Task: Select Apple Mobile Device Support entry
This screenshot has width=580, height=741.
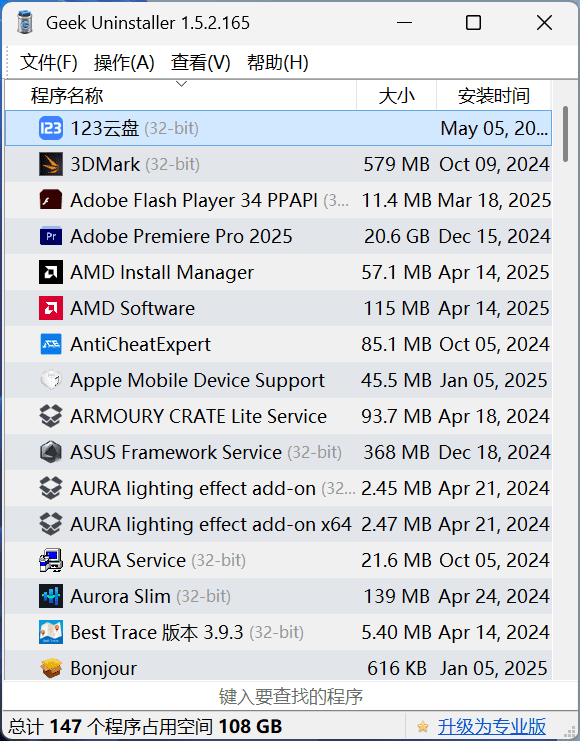Action: click(x=198, y=380)
